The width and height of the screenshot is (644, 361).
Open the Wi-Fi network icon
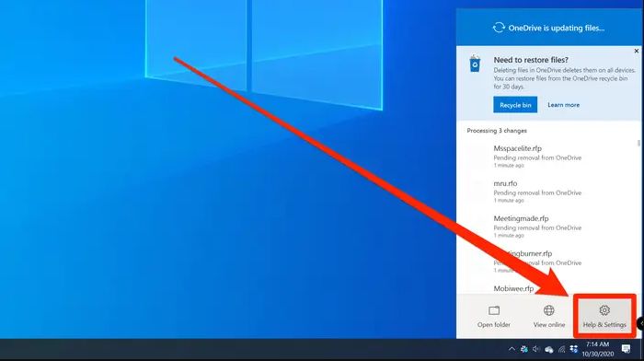pyautogui.click(x=561, y=349)
